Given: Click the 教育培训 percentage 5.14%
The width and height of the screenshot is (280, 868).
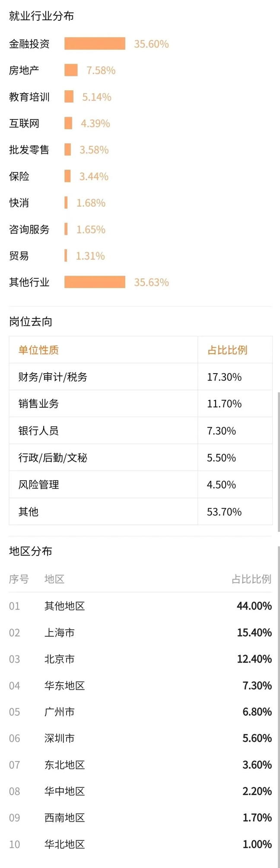Looking at the screenshot, I should [97, 97].
